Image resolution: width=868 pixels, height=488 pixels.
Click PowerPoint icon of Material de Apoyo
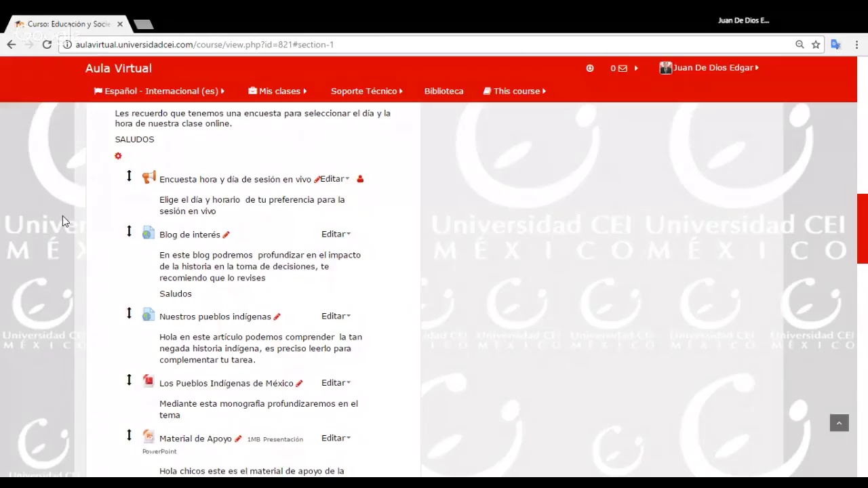(149, 436)
